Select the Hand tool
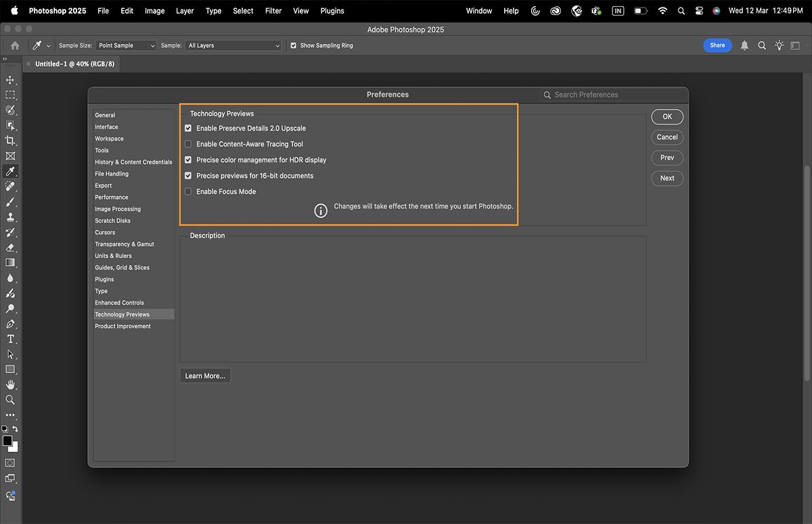This screenshot has height=524, width=812. click(x=10, y=385)
